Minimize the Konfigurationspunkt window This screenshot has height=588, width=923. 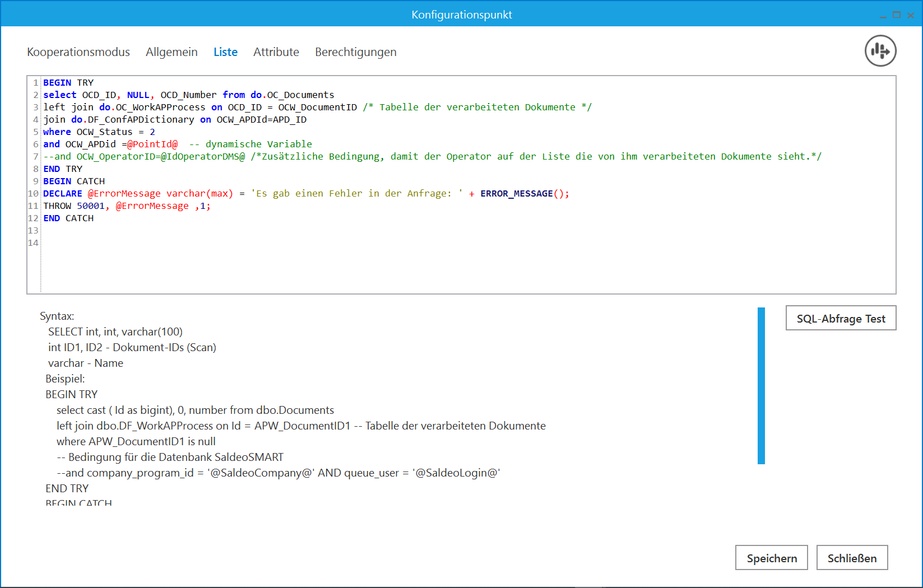pos(883,15)
